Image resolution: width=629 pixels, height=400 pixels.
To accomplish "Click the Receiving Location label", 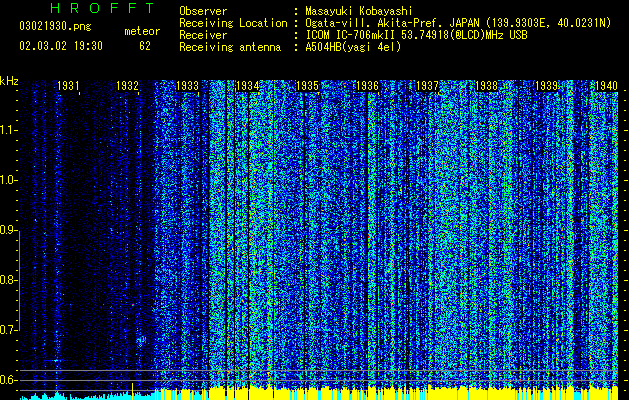I will [x=233, y=23].
